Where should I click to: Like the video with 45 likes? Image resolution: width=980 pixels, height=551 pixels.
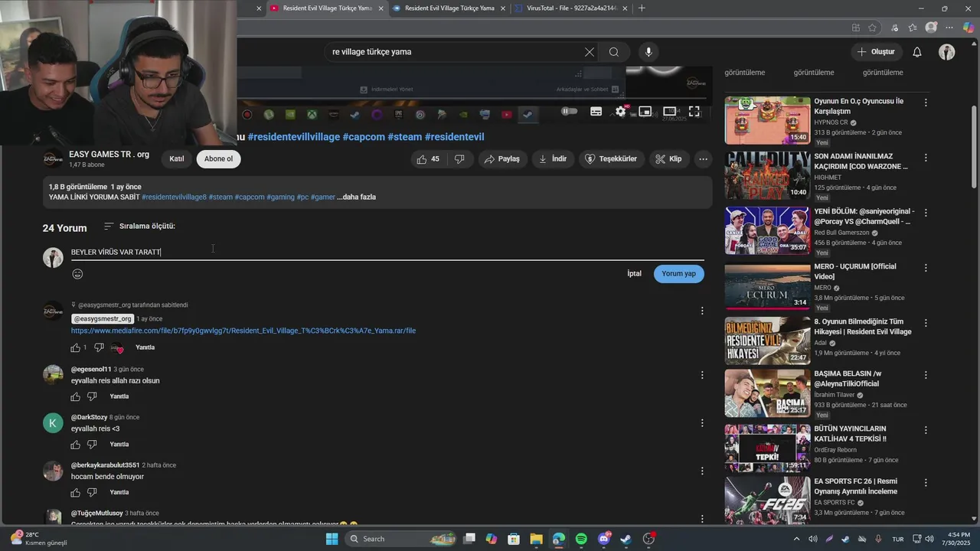coord(428,159)
